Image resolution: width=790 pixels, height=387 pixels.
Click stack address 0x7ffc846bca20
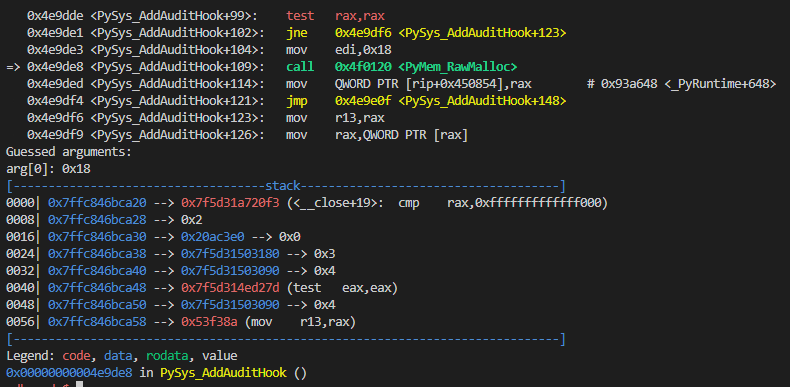pos(97,203)
